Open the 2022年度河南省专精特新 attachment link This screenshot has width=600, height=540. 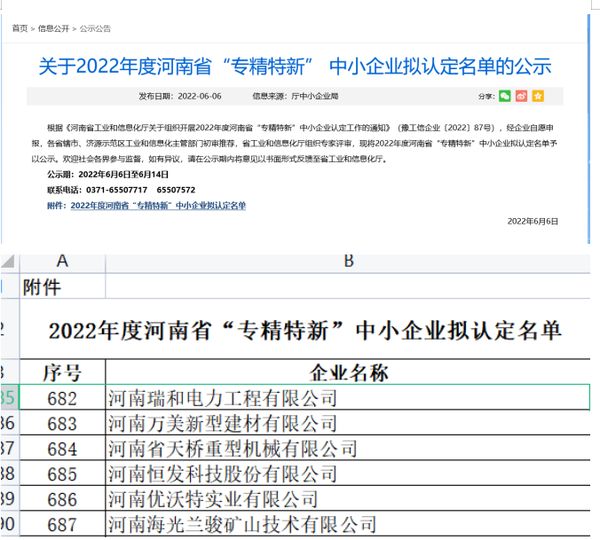pos(158,205)
